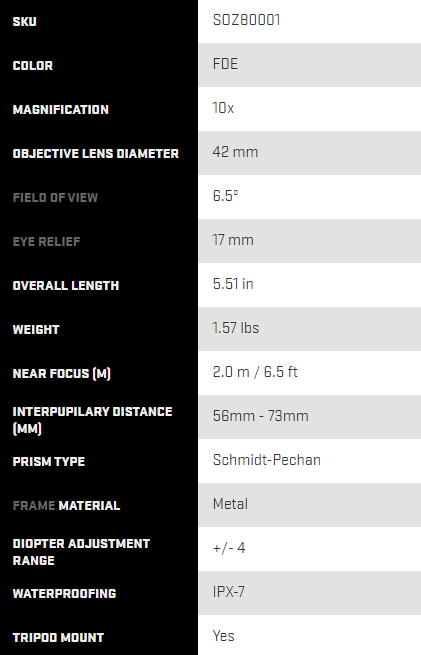Select the INTERPUPILARY DISTANCE label
This screenshot has height=655, width=421.
pos(92,420)
